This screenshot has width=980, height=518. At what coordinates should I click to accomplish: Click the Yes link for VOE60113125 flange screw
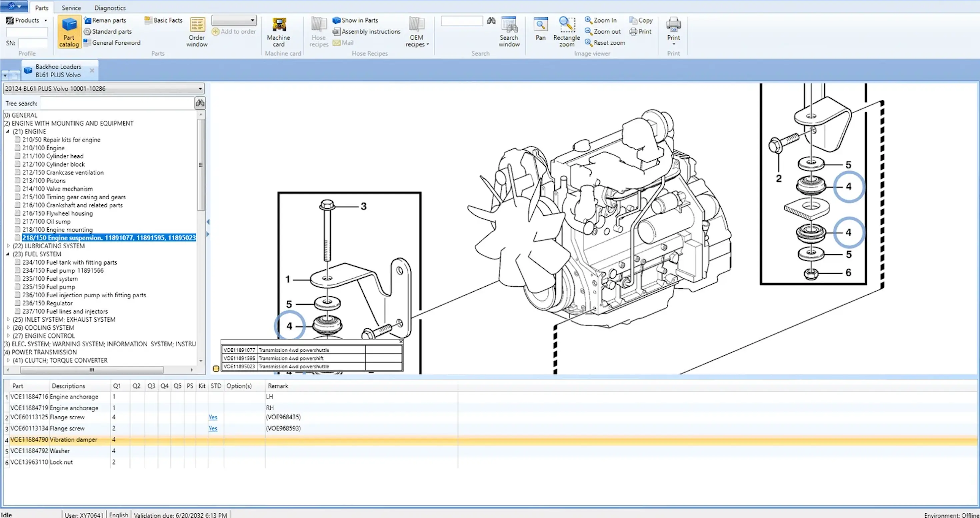click(213, 417)
